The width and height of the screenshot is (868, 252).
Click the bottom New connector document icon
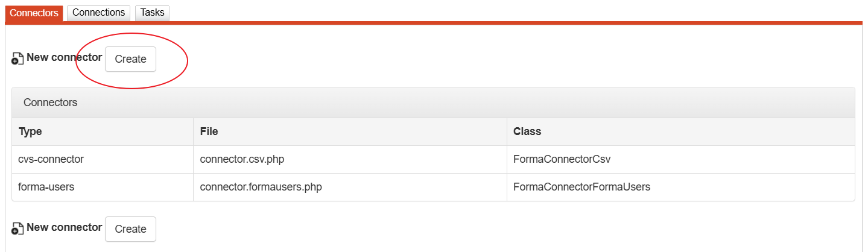click(17, 229)
